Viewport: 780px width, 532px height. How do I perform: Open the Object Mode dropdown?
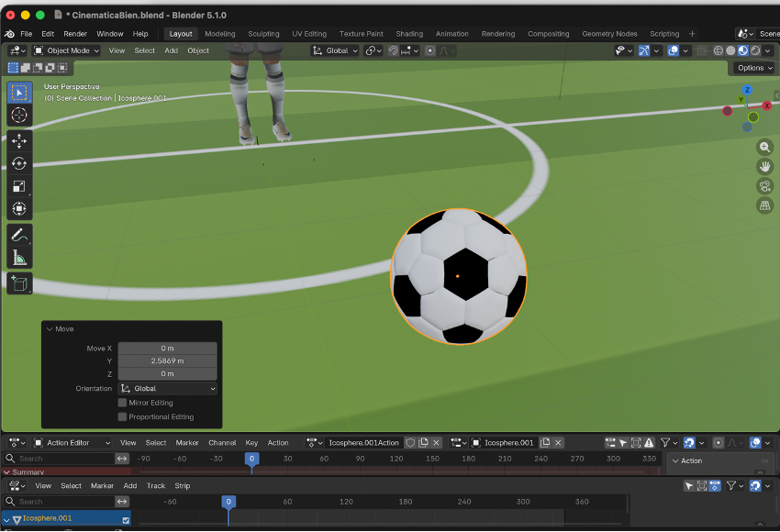[67, 50]
